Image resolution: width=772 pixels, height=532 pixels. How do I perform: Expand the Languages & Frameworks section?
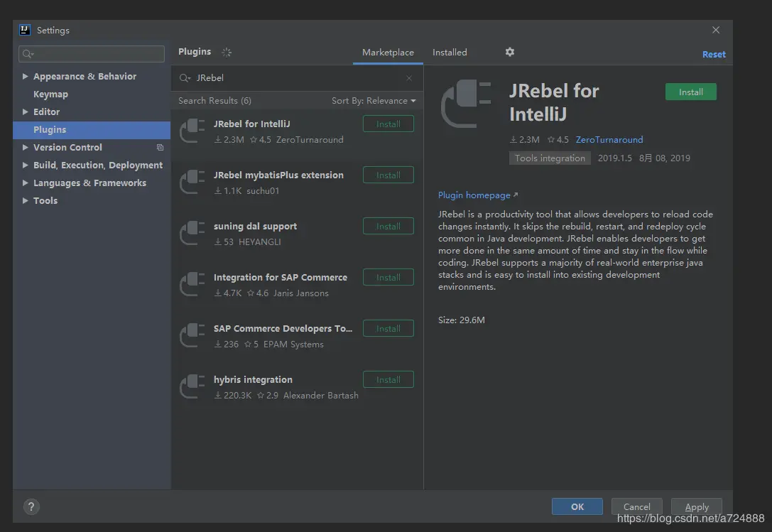coord(25,183)
